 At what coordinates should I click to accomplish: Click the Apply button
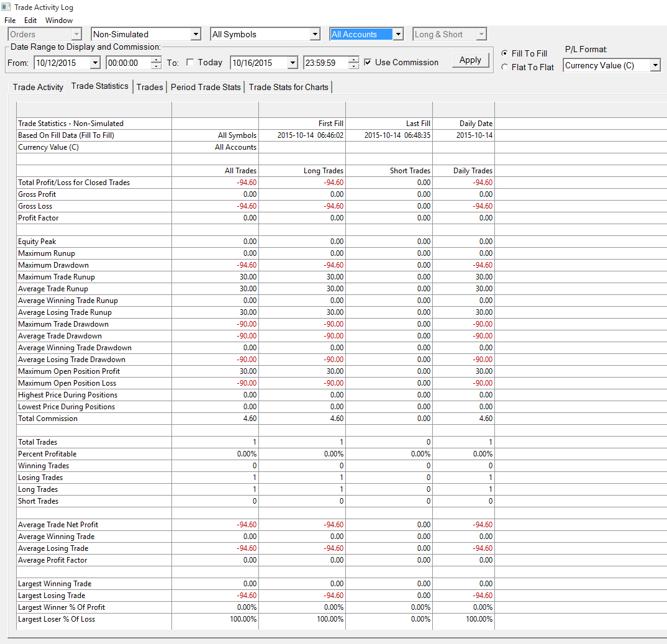[x=470, y=60]
